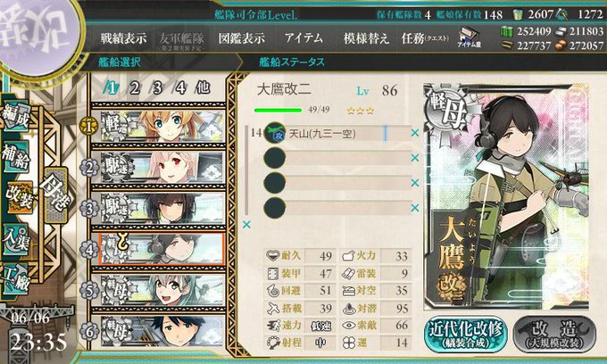Viewport: 607px width, 364px height.
Task: Click the 近代化改修 modernization button
Action: [465, 335]
